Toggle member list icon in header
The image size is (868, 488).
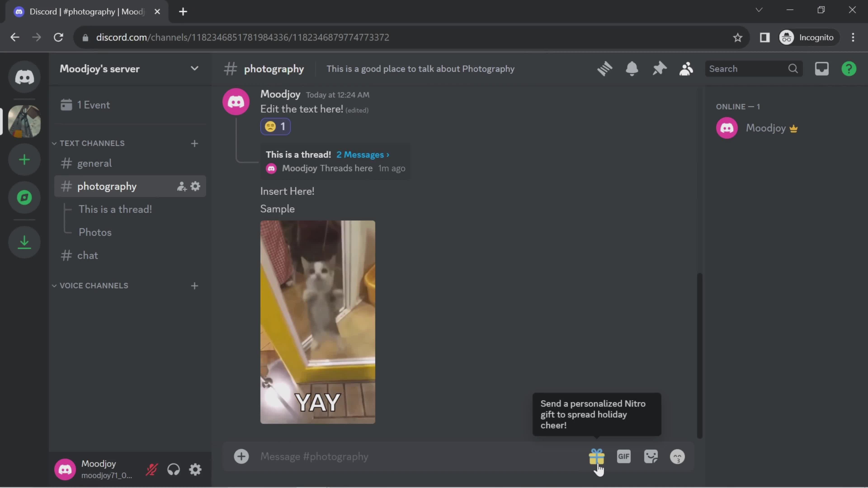(x=686, y=69)
